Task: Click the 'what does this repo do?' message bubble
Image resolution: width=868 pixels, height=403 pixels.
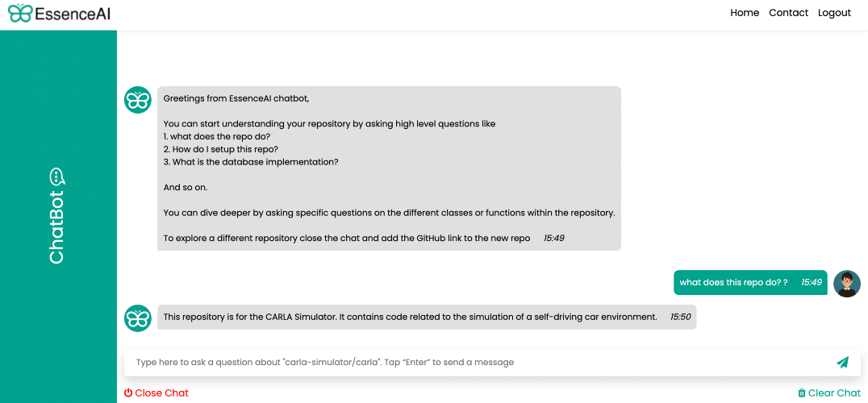Action: [x=751, y=282]
